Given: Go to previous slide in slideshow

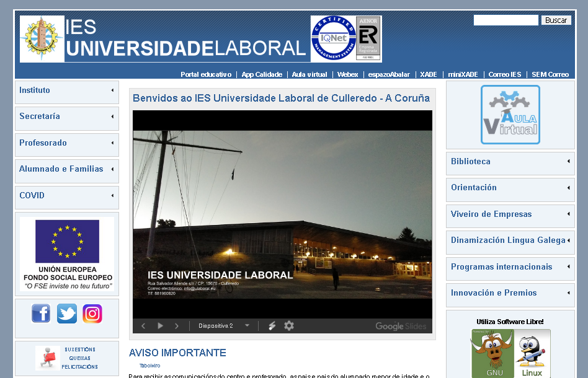Looking at the screenshot, I should 143,326.
